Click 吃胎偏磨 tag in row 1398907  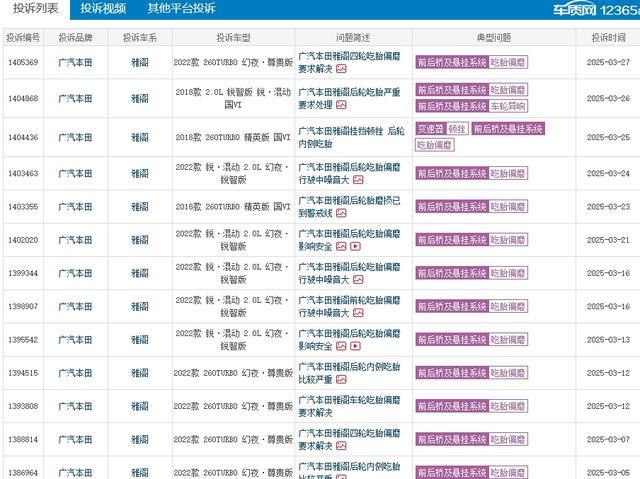tap(508, 306)
